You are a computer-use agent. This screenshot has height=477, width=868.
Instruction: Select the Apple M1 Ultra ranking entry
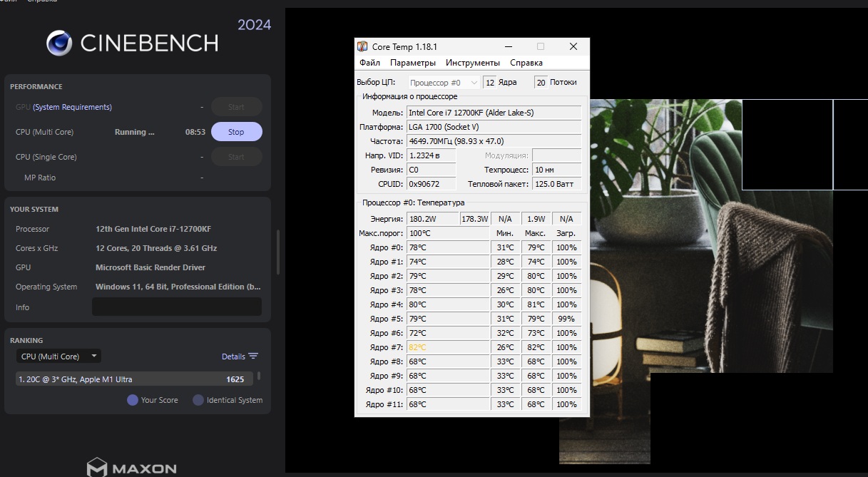(135, 379)
